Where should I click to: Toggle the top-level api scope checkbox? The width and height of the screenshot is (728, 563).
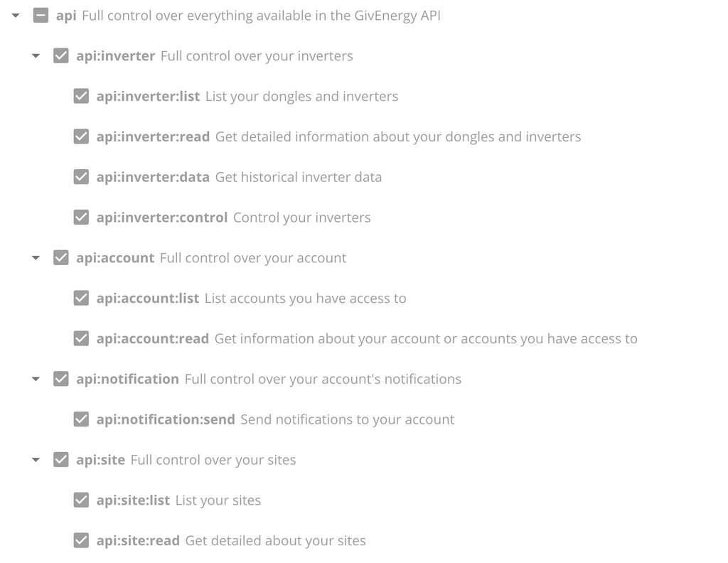pos(41,15)
